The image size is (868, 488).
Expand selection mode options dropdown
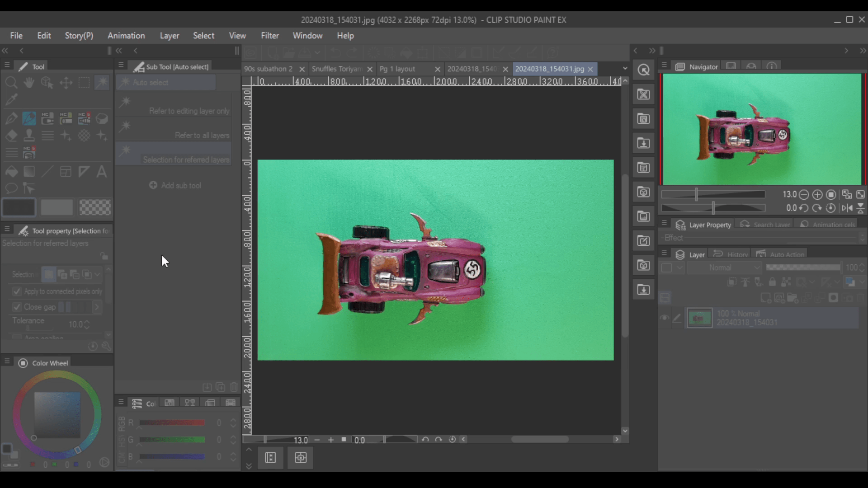(97, 274)
